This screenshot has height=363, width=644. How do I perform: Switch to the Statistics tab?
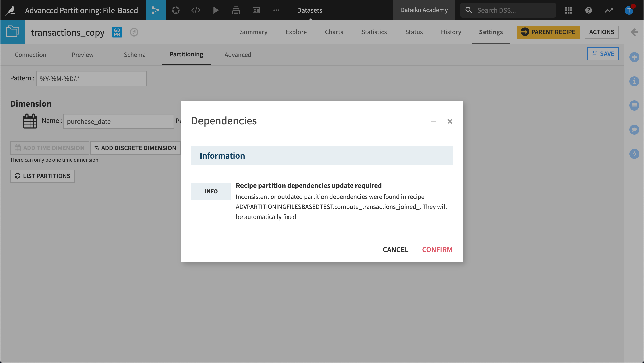coord(374,32)
